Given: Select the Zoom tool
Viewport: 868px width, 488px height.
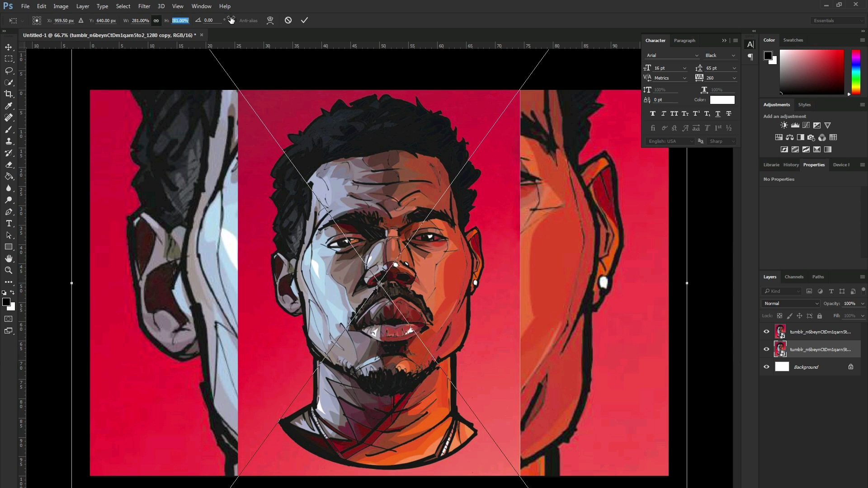Looking at the screenshot, I should point(9,270).
